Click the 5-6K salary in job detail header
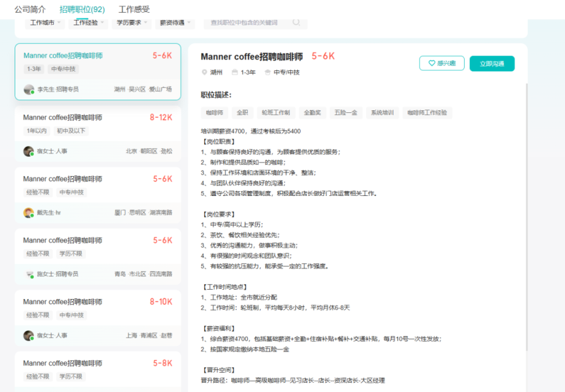 coord(323,56)
